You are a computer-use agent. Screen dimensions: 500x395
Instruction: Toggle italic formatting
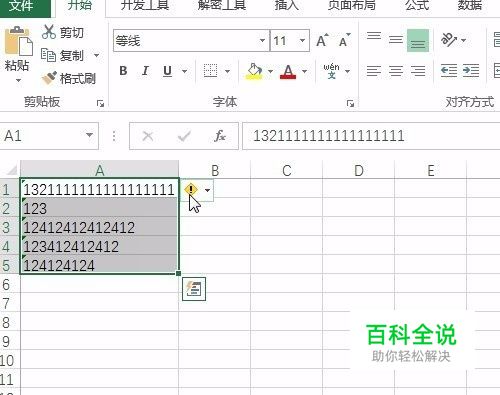[145, 71]
